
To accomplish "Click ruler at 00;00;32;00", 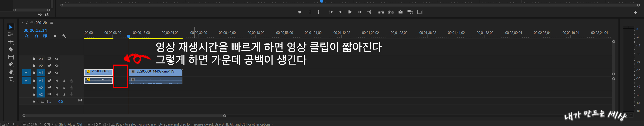I will (x=198, y=33).
